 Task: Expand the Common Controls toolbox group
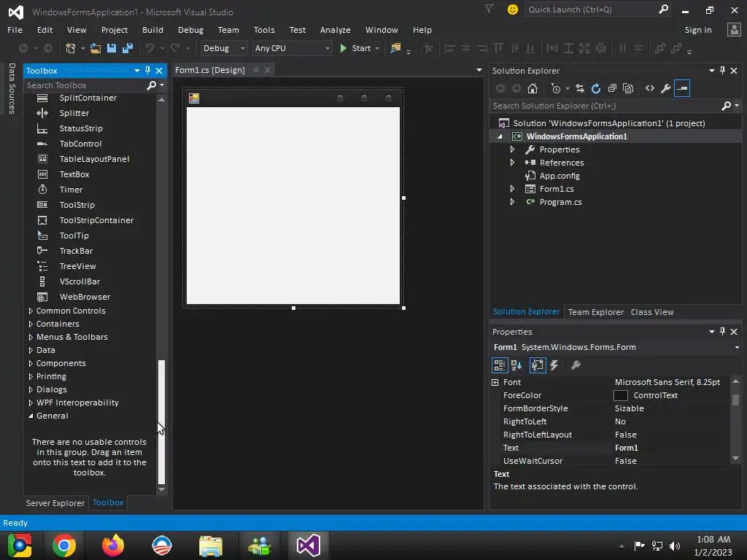coord(31,311)
